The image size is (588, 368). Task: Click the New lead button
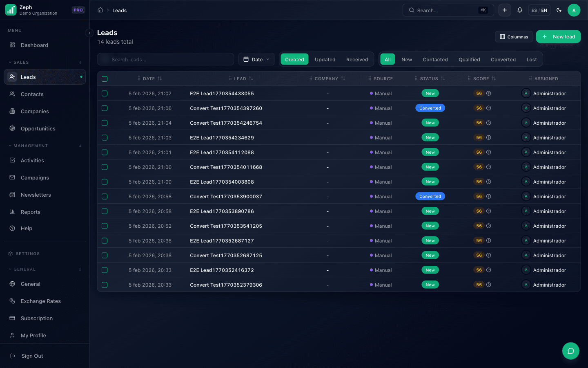(558, 37)
